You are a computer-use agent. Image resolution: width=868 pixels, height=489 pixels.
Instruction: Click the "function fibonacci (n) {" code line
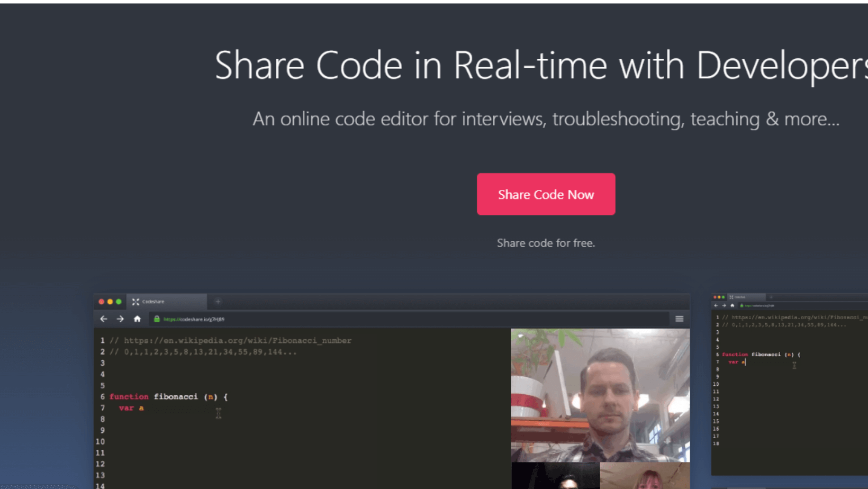[x=168, y=397]
